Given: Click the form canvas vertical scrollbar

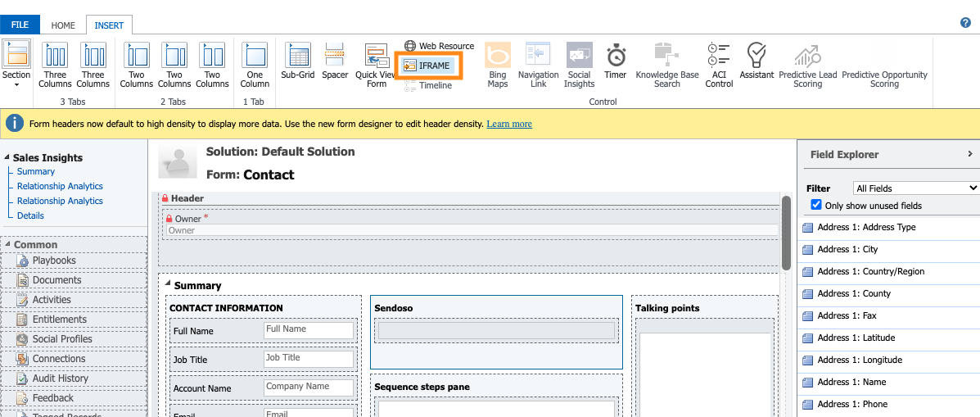Looking at the screenshot, I should click(786, 233).
